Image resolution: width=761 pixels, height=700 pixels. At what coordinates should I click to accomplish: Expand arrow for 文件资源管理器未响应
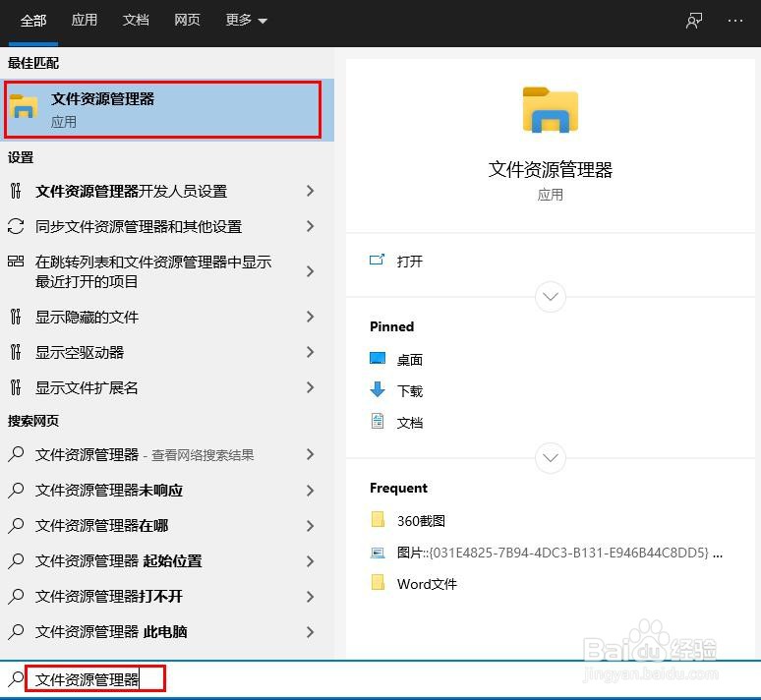tap(310, 491)
